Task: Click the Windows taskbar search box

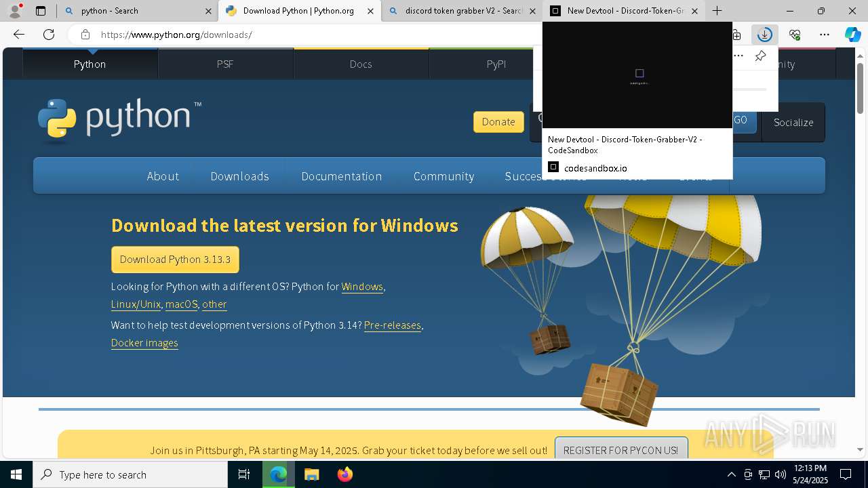Action: pyautogui.click(x=130, y=474)
